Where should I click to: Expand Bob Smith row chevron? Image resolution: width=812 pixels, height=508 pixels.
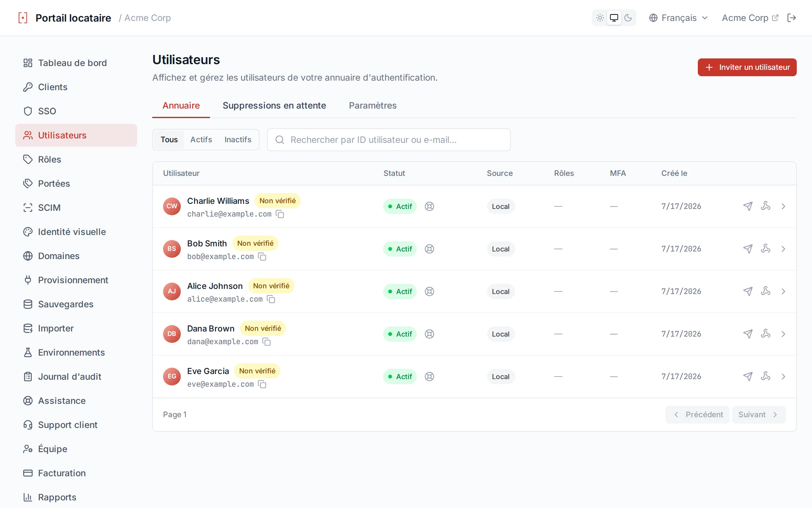(783, 249)
